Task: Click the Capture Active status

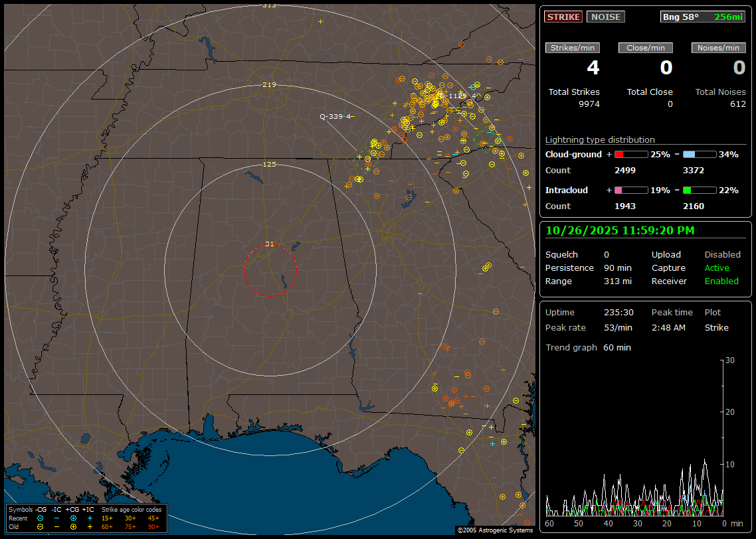Action: 717,268
